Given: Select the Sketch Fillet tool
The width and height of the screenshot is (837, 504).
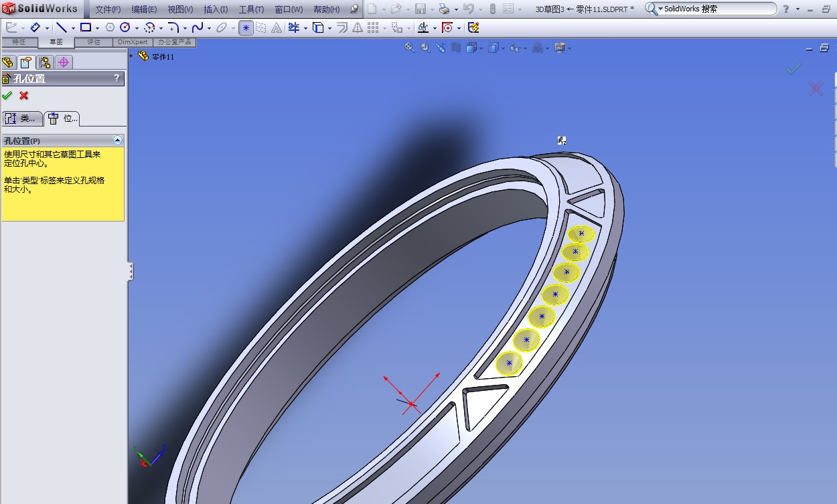Looking at the screenshot, I should [173, 27].
